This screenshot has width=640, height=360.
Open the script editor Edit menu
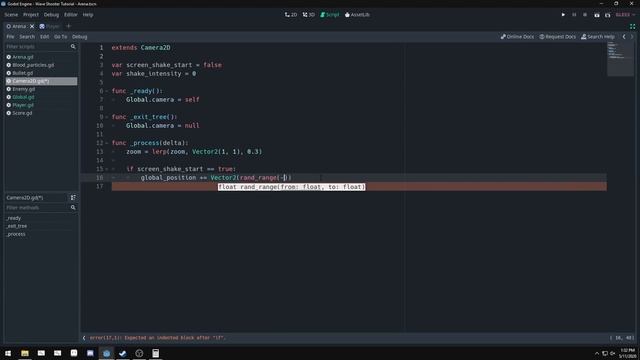tap(44, 37)
